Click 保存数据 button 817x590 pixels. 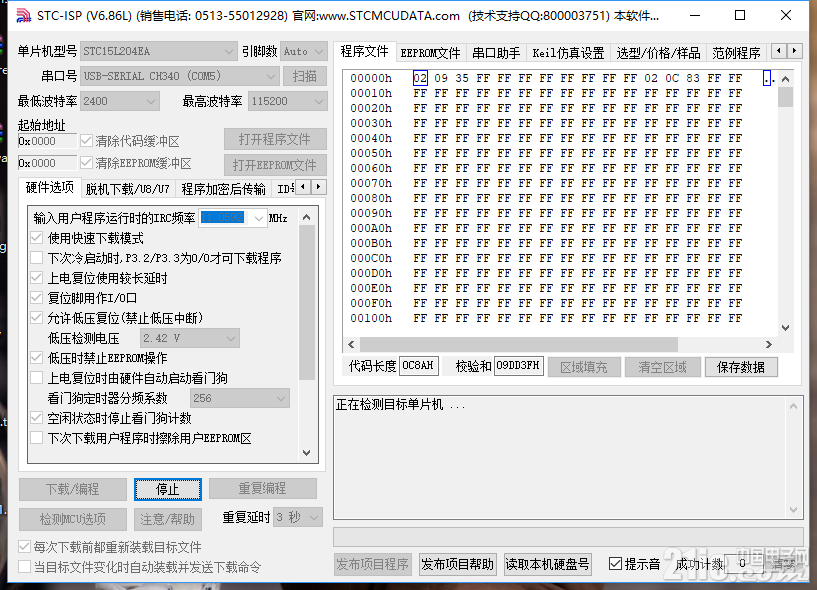[x=741, y=367]
